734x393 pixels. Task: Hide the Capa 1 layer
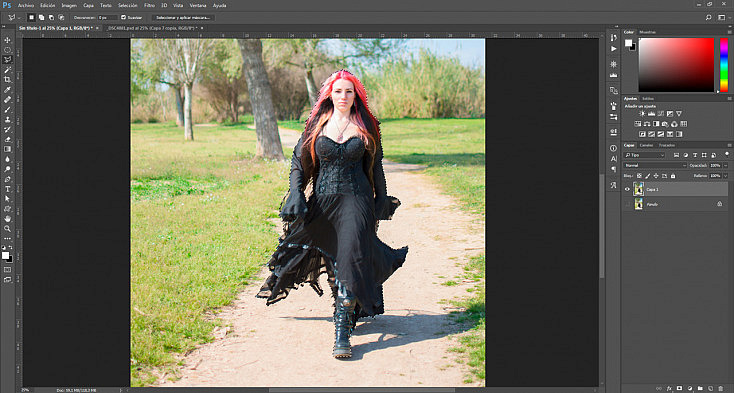point(627,189)
